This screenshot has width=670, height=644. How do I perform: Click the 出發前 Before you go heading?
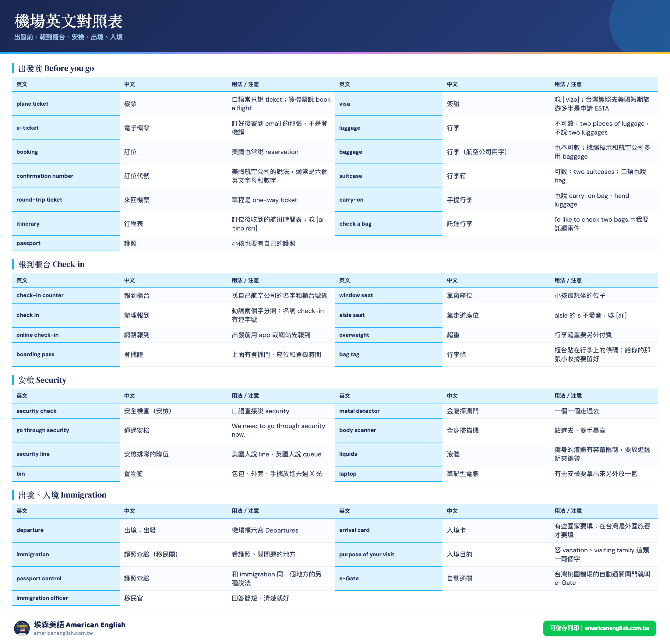coord(56,69)
